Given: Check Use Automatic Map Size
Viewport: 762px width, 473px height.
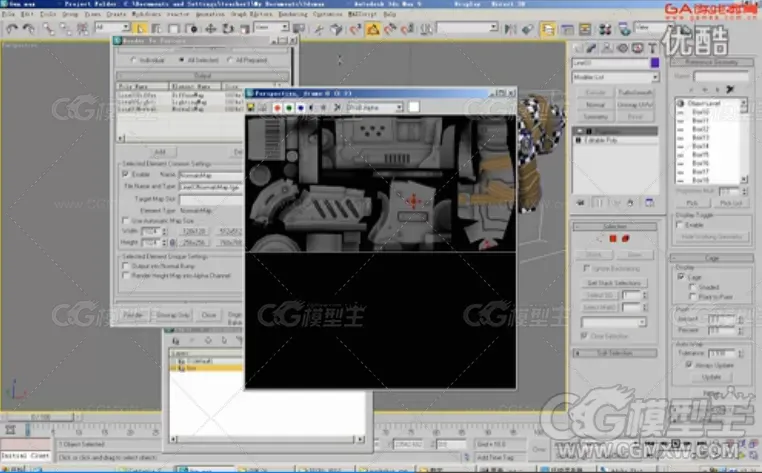Looking at the screenshot, I should (x=125, y=221).
